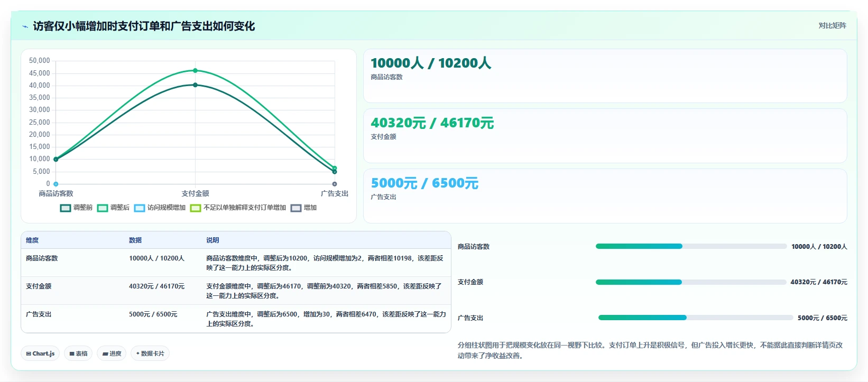Click the 对比矩阵 label in the header
Viewport: 868px width, 382px height.
832,25
